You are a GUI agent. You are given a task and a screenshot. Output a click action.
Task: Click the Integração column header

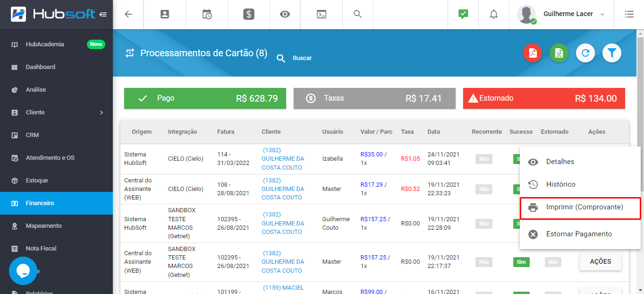[183, 132]
